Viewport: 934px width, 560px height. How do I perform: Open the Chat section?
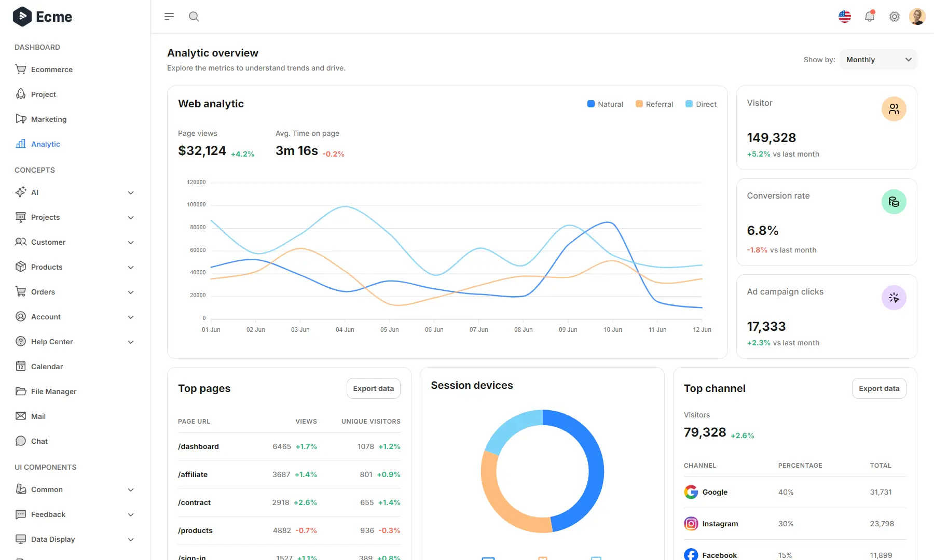coord(38,441)
